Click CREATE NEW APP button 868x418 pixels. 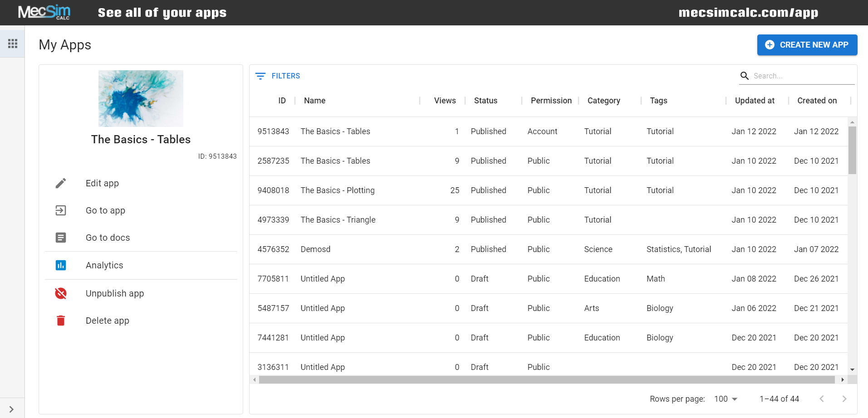coord(807,45)
